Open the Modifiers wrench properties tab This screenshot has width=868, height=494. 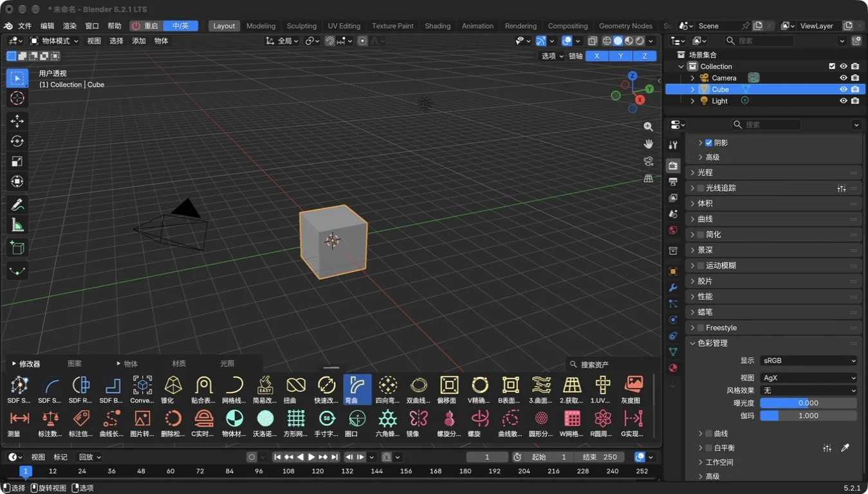(673, 288)
